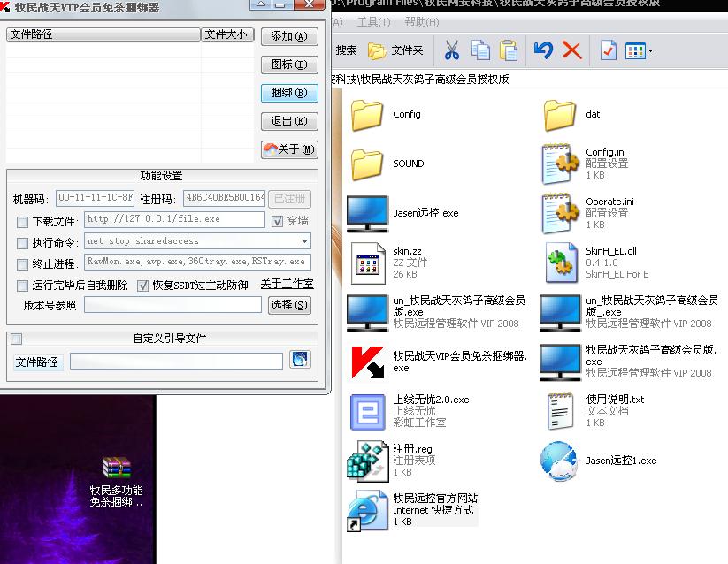This screenshot has height=564, width=728.
Task: Open the 帮助(H) menu in Explorer
Action: tap(422, 22)
